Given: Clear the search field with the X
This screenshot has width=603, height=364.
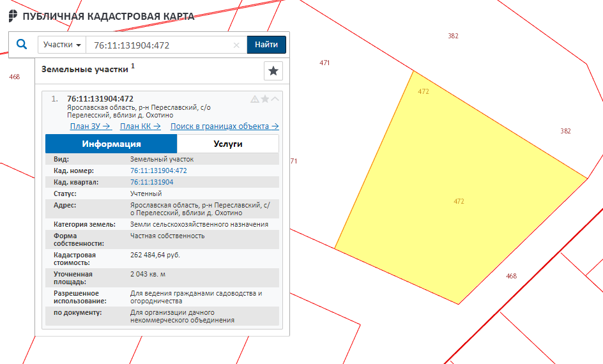Looking at the screenshot, I should 236,45.
